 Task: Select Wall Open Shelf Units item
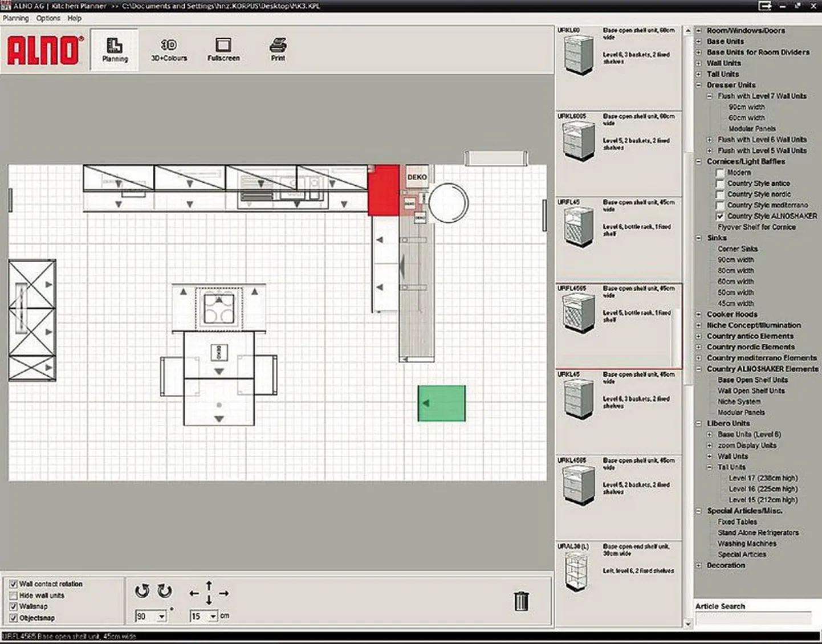[751, 391]
